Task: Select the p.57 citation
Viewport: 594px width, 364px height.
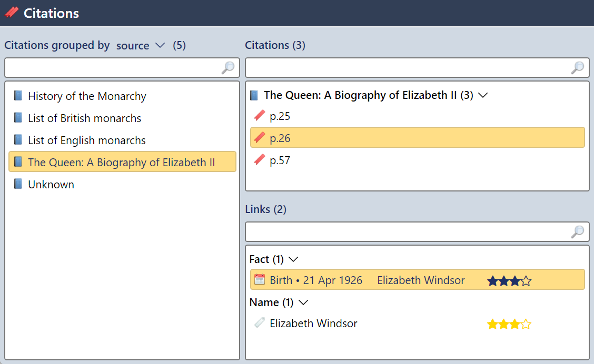Action: pyautogui.click(x=280, y=160)
